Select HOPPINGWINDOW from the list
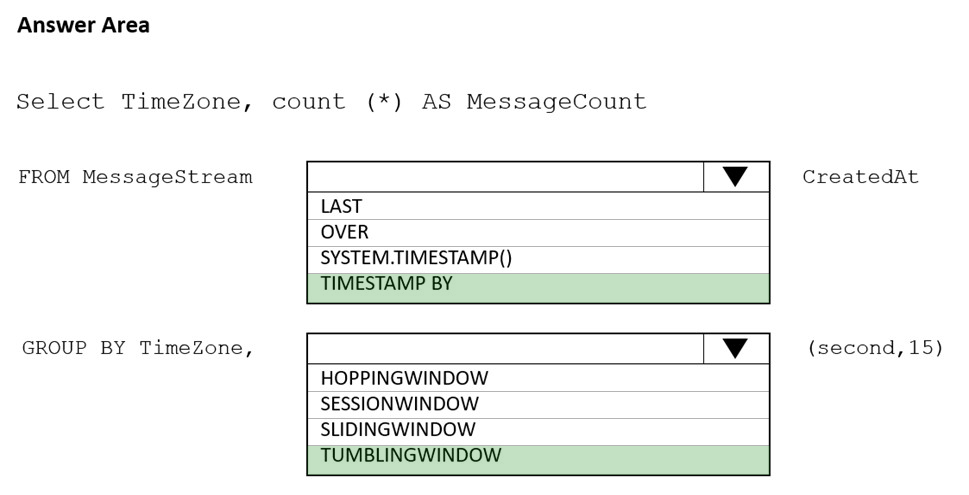Screen dimensions: 969x495 point(538,378)
